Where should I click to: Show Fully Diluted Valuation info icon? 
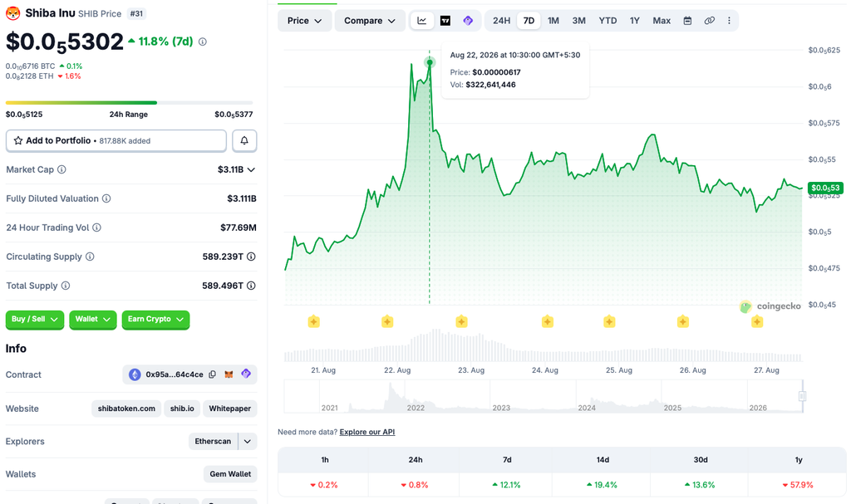tap(106, 198)
